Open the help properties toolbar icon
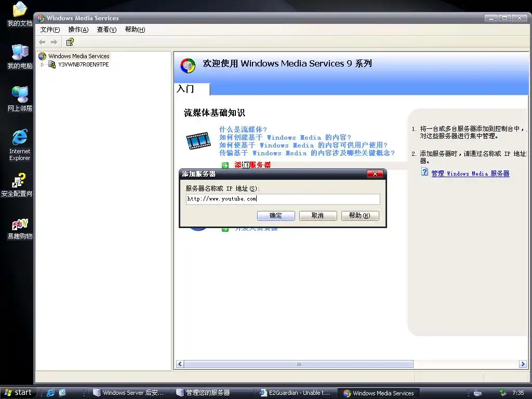 pyautogui.click(x=70, y=42)
